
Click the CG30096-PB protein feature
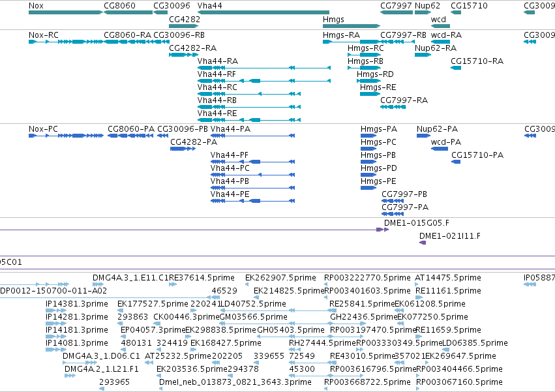163,136
